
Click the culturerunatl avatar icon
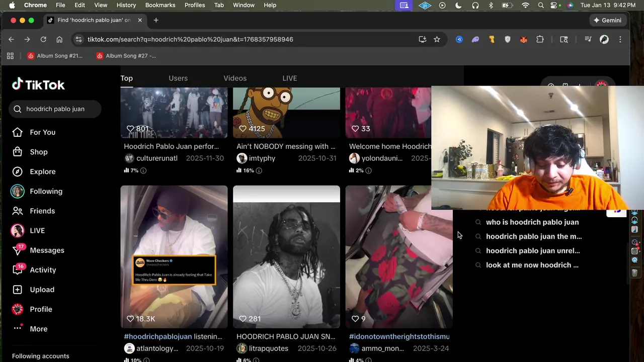pos(129,158)
